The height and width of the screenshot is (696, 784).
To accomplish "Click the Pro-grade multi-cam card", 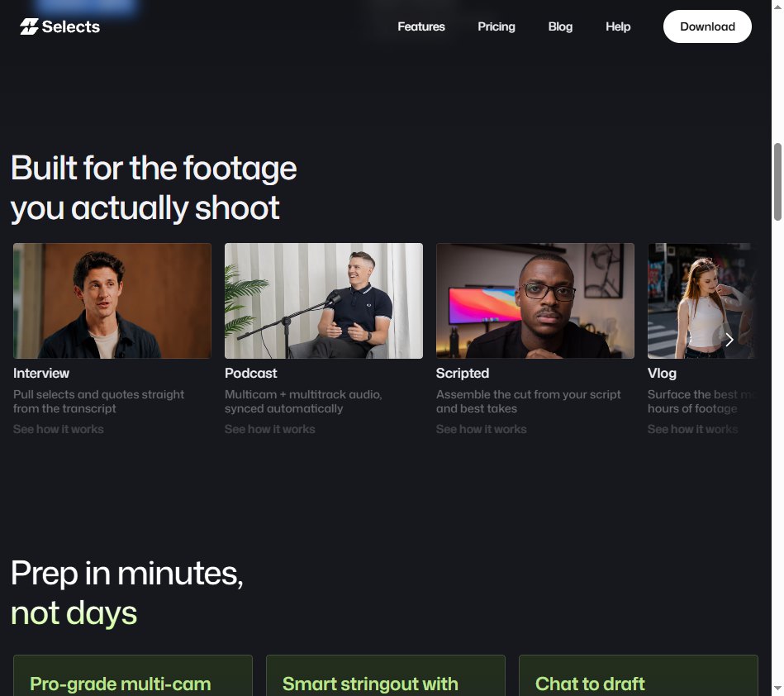I will click(133, 675).
